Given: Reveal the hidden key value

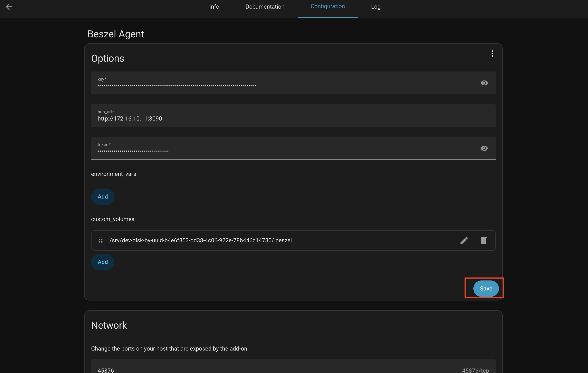Looking at the screenshot, I should coord(484,83).
